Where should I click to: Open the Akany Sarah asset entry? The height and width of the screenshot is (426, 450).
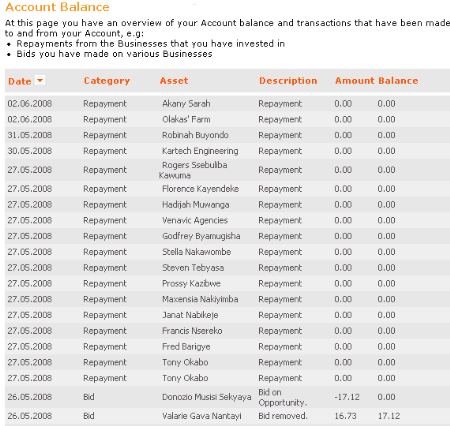pos(186,104)
